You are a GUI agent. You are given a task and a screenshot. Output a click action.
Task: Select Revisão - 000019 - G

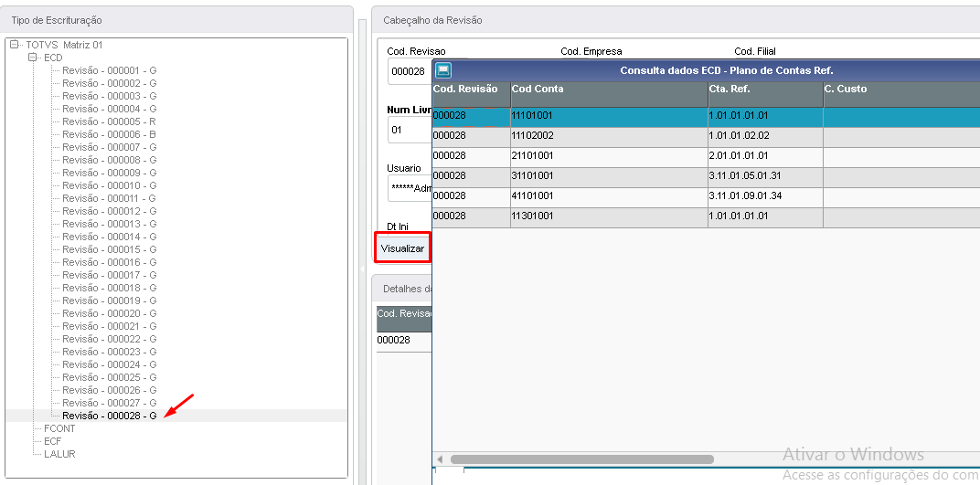[110, 300]
